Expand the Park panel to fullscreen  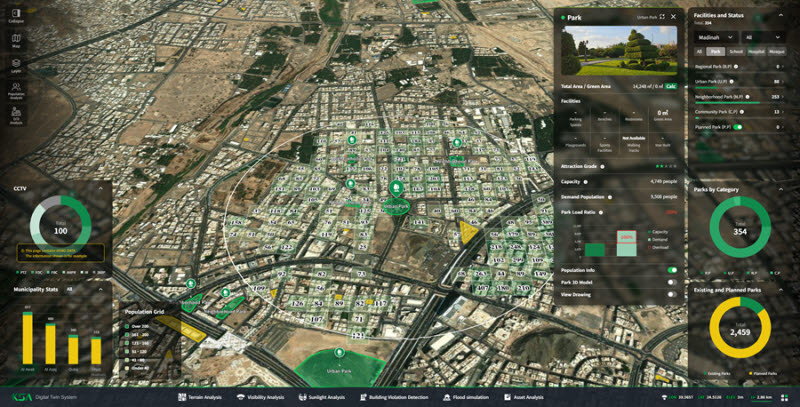pos(662,17)
